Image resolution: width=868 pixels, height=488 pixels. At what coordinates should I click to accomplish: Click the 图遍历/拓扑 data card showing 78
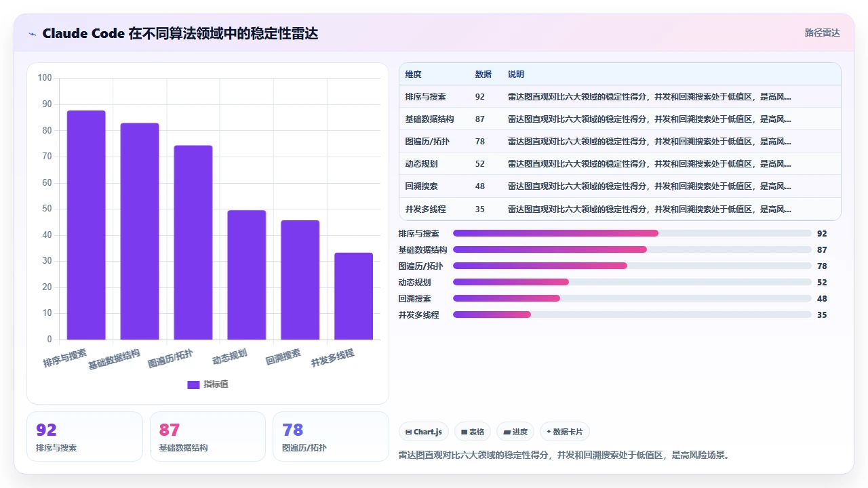[x=331, y=436]
